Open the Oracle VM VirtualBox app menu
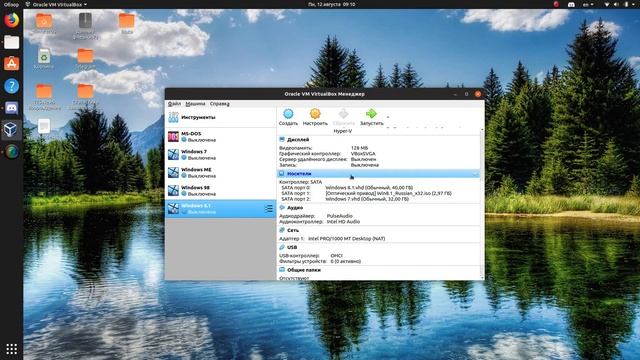This screenshot has width=640, height=360. (56, 4)
